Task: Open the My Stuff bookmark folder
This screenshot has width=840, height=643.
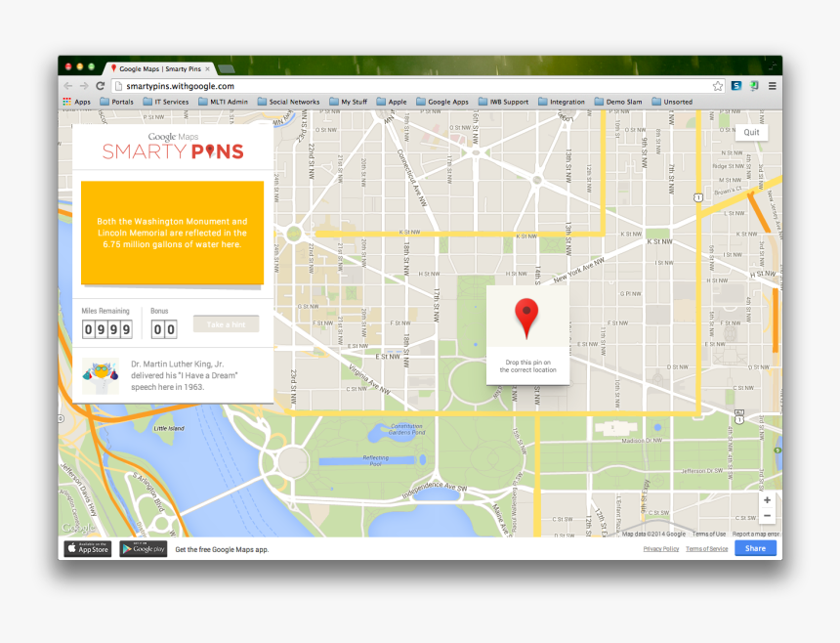Action: [x=349, y=102]
